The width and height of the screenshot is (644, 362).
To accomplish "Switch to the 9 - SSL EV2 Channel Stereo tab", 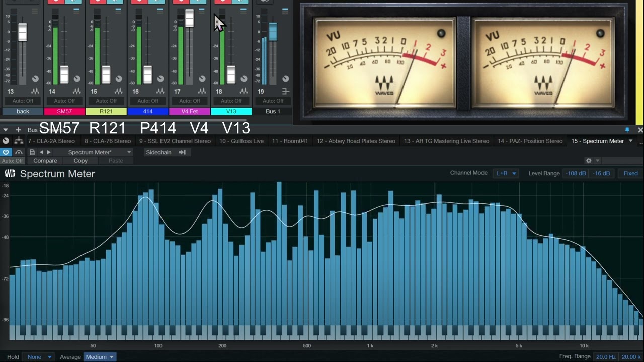I will (175, 141).
